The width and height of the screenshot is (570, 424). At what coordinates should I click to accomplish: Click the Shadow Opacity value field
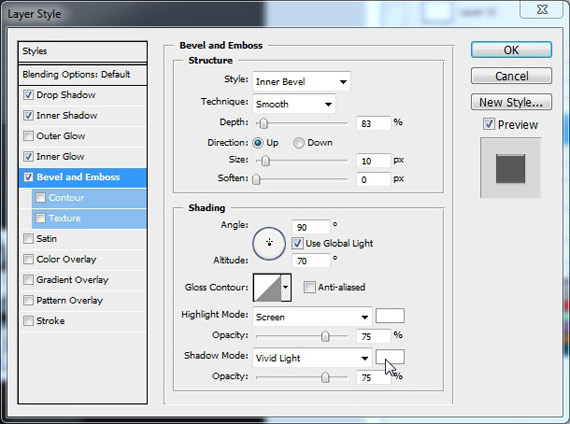(x=373, y=377)
